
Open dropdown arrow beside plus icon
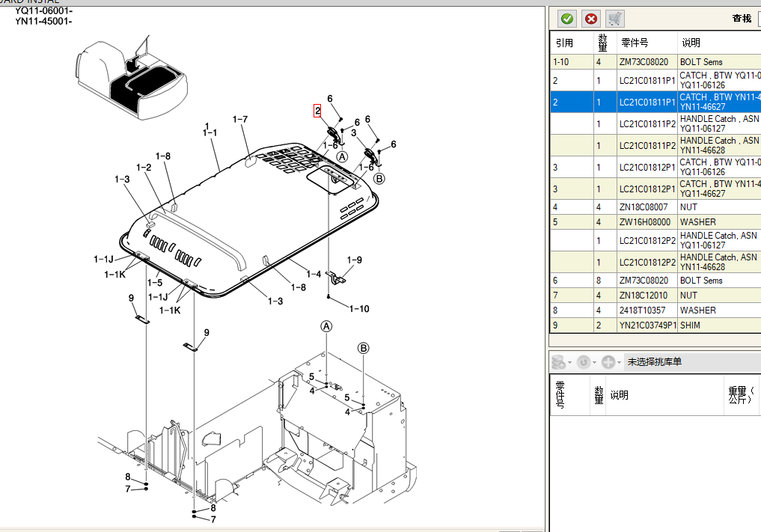click(619, 363)
